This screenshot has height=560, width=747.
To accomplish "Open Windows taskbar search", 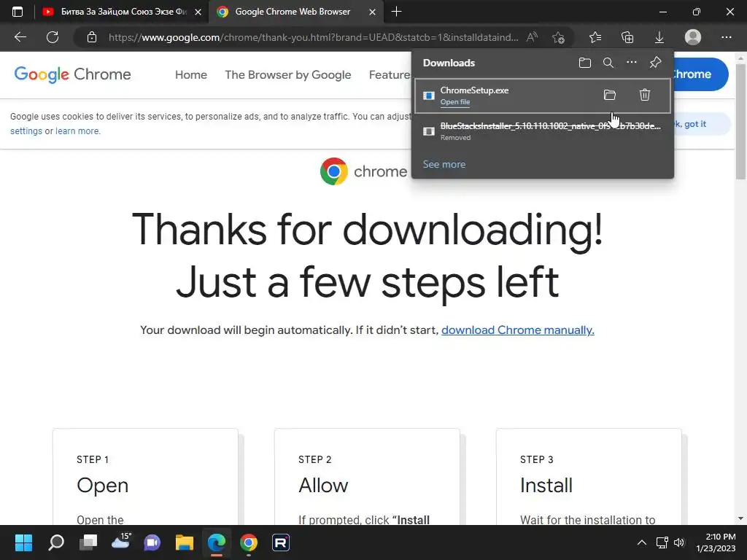I will (x=56, y=542).
